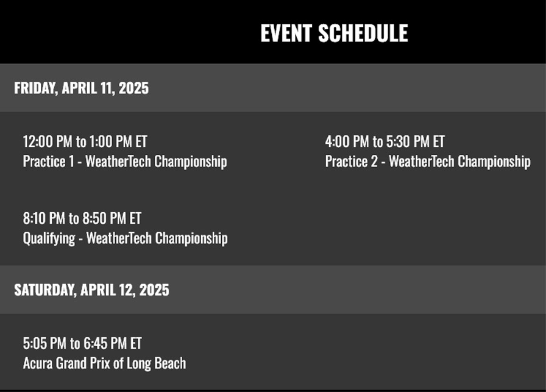Click the ET label after 6:45 PM
The width and height of the screenshot is (546, 392).
coord(136,344)
